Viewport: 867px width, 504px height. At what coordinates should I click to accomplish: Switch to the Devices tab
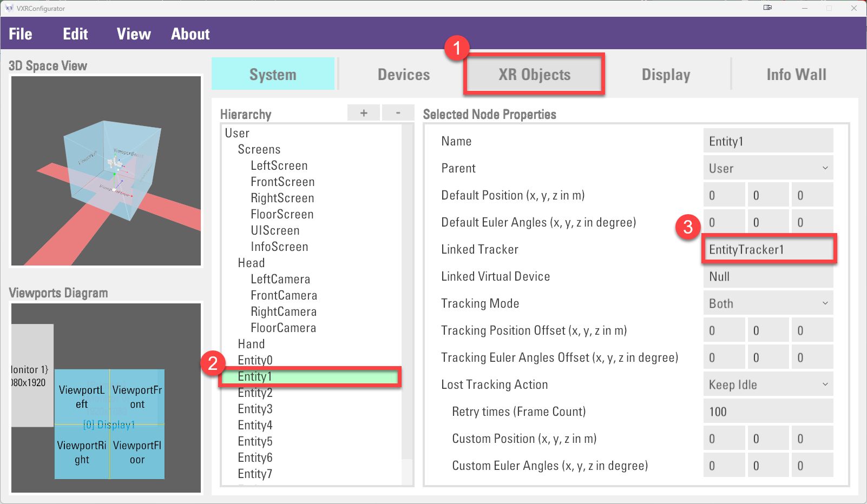404,75
